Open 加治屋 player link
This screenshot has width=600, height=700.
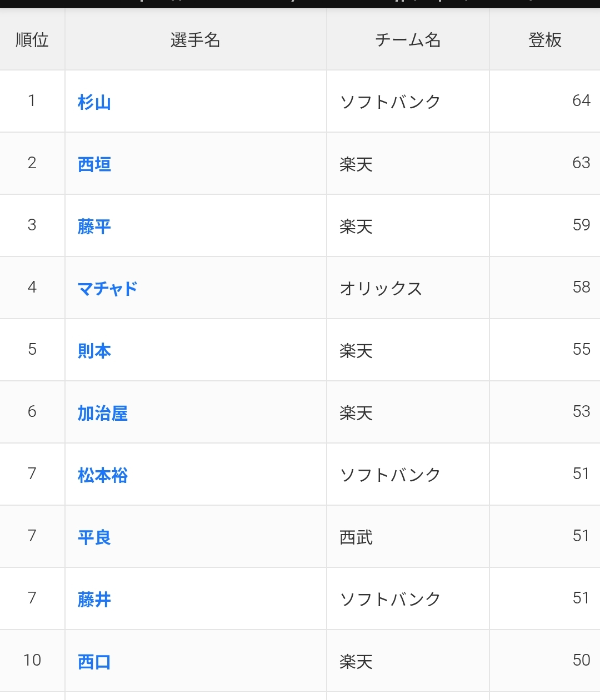coord(103,413)
